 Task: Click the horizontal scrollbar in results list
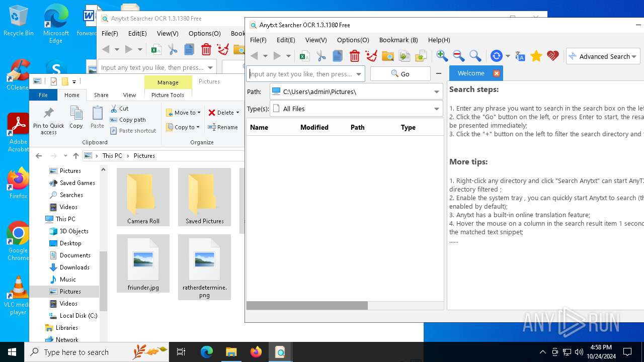[x=307, y=306]
